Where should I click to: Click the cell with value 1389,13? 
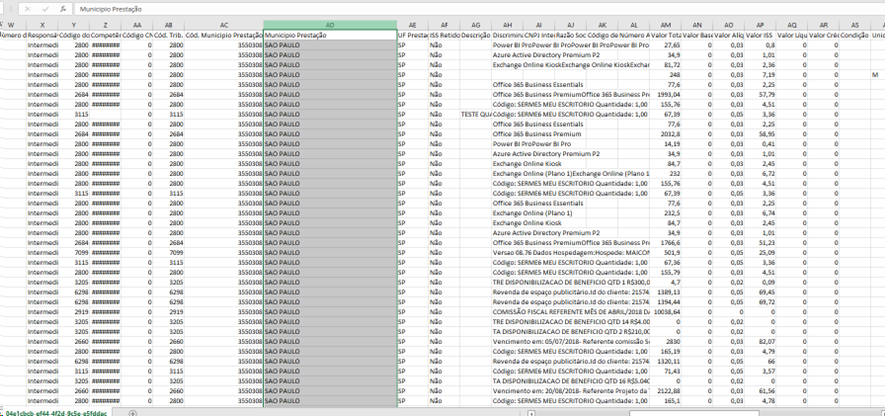click(x=665, y=292)
